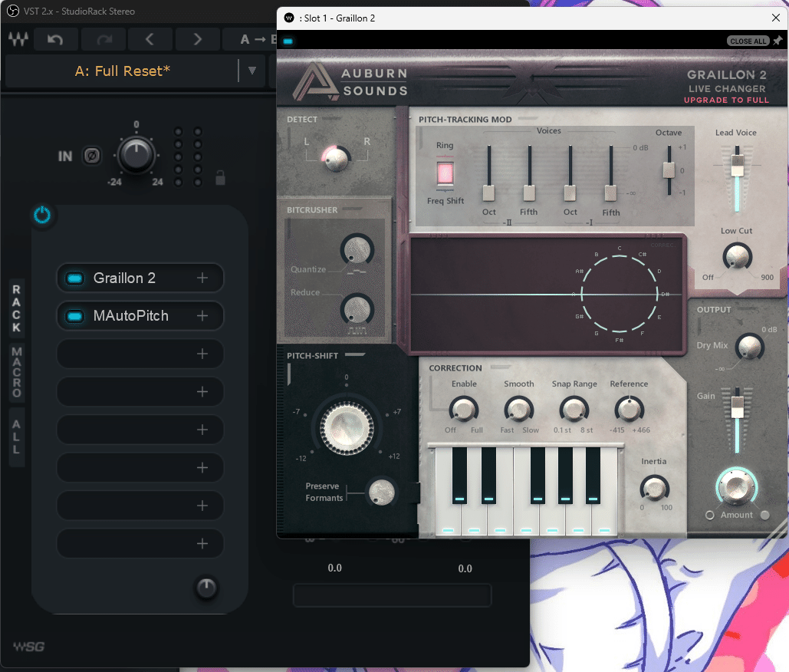Image resolution: width=789 pixels, height=672 pixels.
Task: Turn the output Amount knob
Action: [x=737, y=487]
